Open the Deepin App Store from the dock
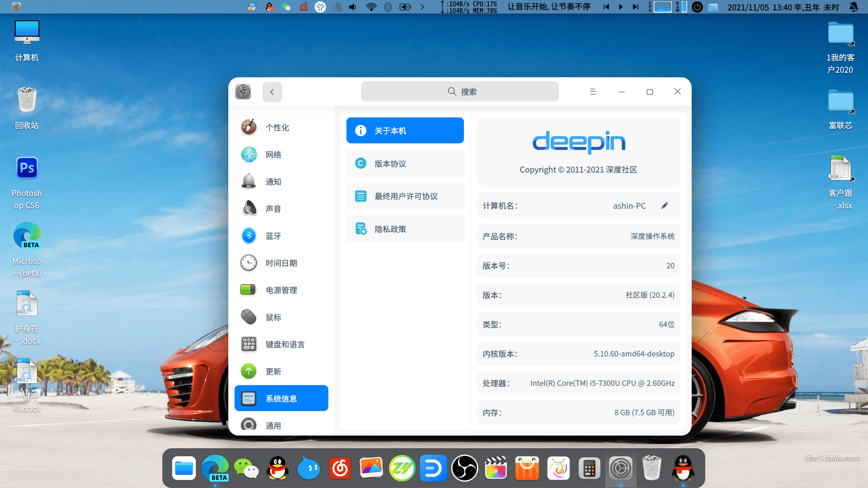 527,468
